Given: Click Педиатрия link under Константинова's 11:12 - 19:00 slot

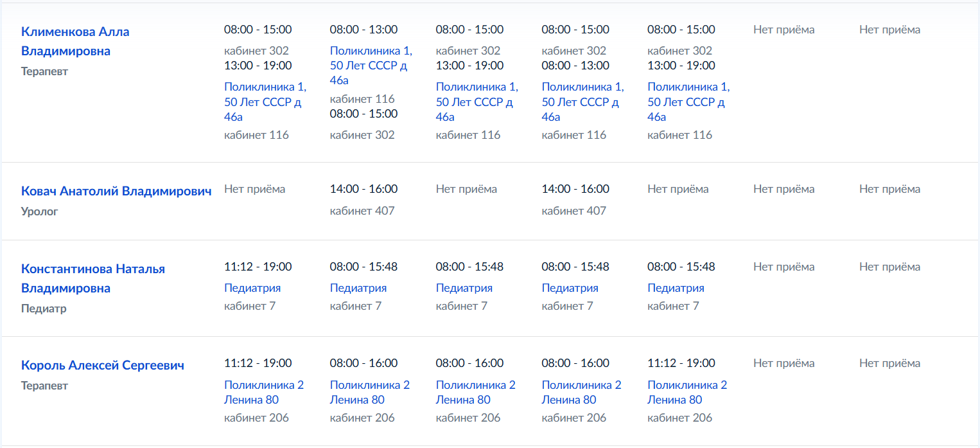Looking at the screenshot, I should pos(252,288).
